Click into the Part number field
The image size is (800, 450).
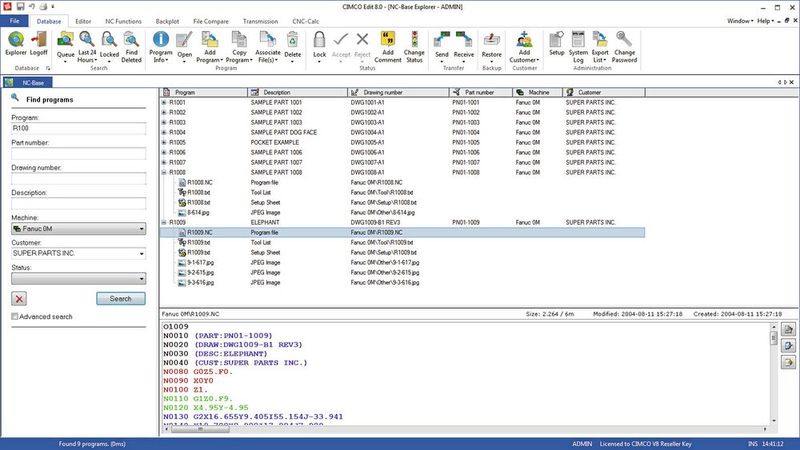click(x=79, y=154)
